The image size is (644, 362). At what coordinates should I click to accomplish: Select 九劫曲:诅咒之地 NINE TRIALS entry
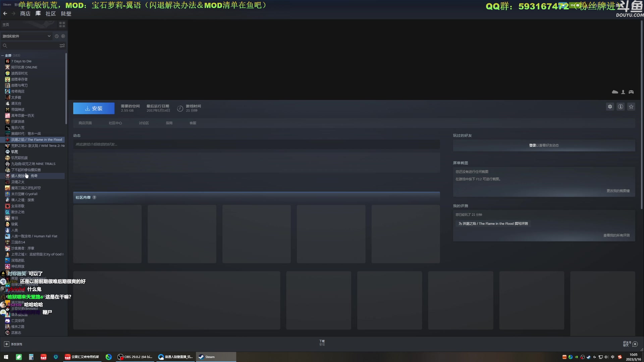pos(33,164)
